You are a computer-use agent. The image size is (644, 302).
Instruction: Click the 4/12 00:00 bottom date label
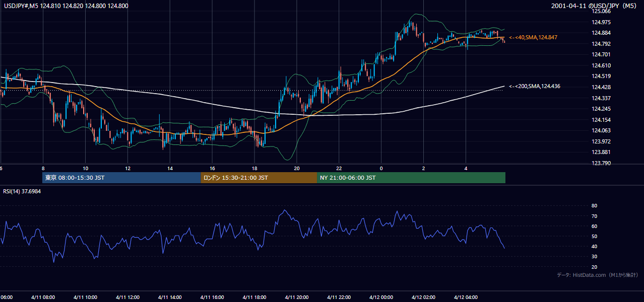pos(381,297)
